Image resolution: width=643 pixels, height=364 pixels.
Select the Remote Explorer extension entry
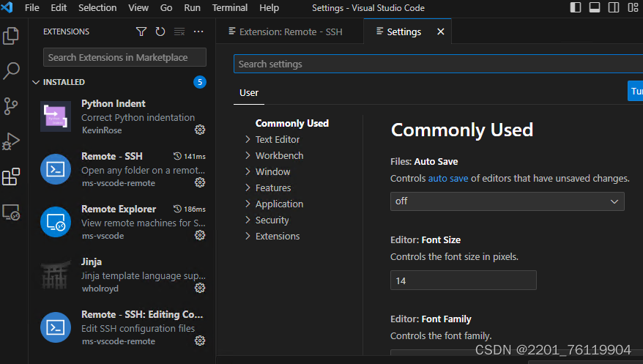click(122, 222)
